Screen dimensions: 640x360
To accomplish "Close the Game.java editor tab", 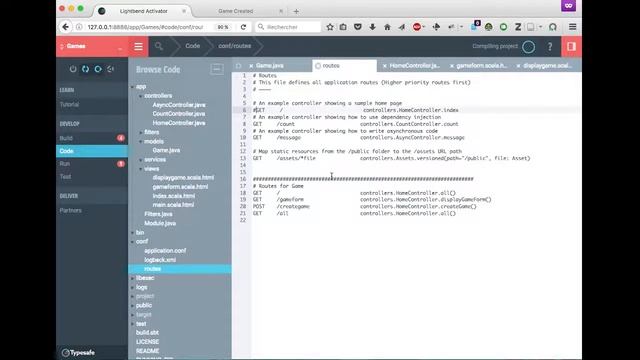I will 251,66.
